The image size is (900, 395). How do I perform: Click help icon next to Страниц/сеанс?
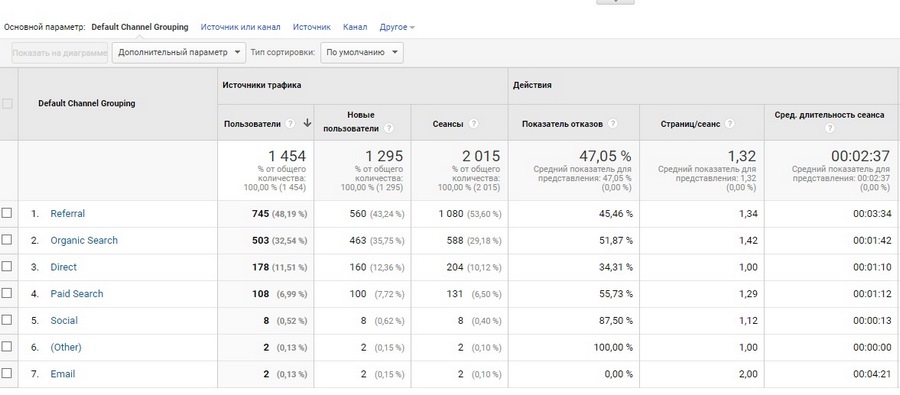[x=730, y=123]
